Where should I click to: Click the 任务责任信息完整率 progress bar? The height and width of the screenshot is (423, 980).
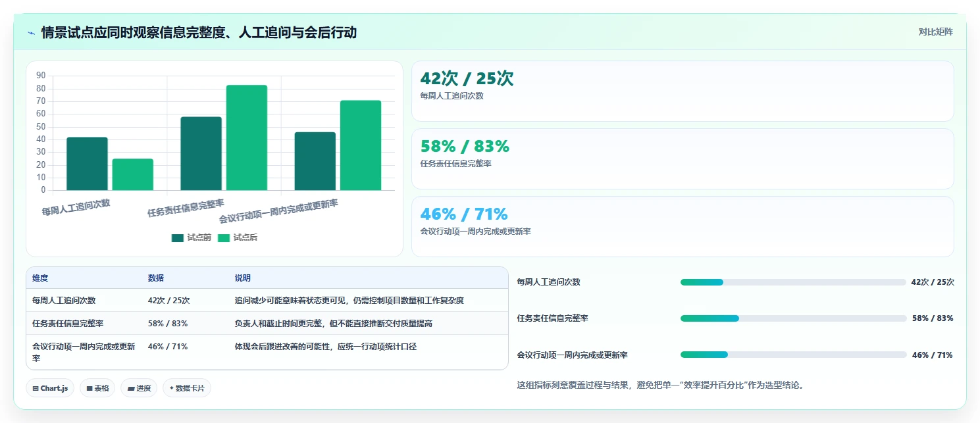click(x=793, y=318)
